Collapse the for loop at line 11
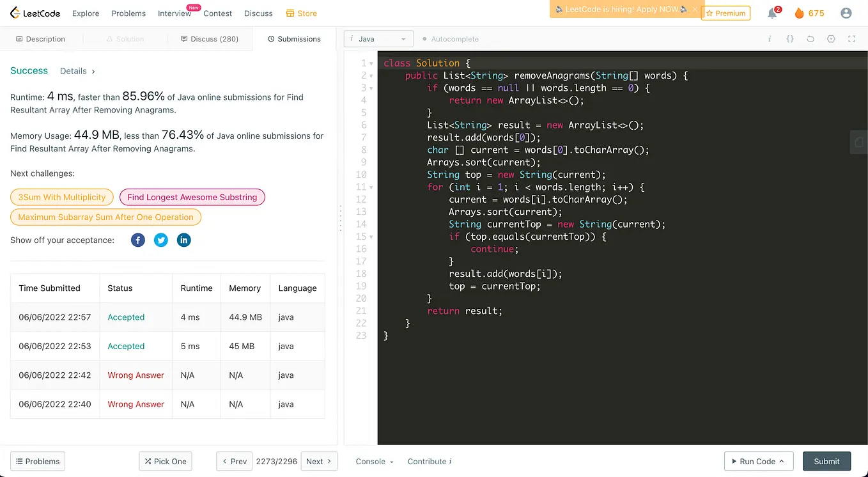868x477 pixels. point(372,187)
